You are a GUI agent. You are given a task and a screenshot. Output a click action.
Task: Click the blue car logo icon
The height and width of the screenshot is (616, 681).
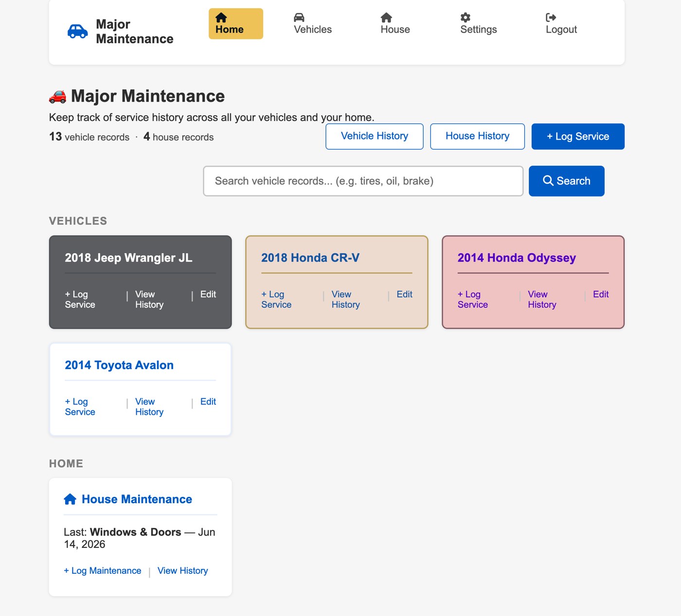click(x=77, y=31)
